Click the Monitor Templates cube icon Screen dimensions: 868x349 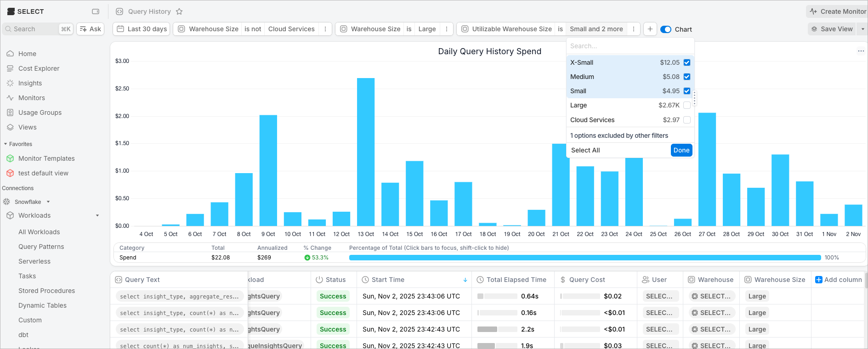[x=10, y=158]
